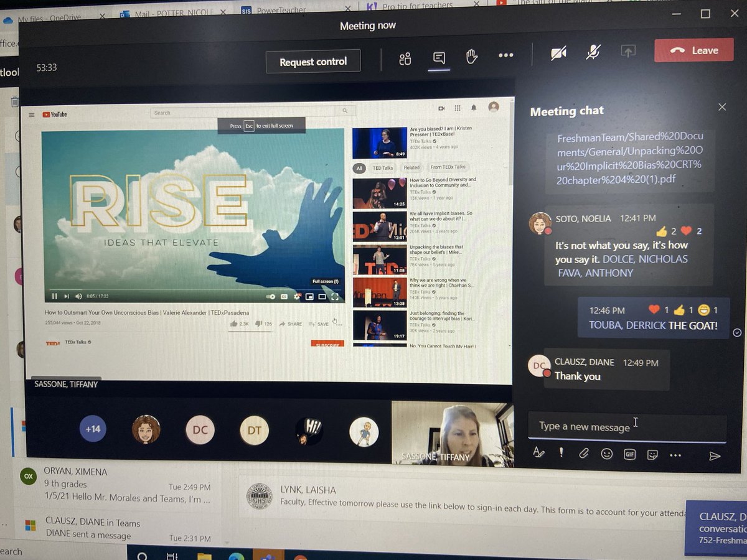Show the +14 additional participants
The image size is (747, 560).
(x=93, y=429)
